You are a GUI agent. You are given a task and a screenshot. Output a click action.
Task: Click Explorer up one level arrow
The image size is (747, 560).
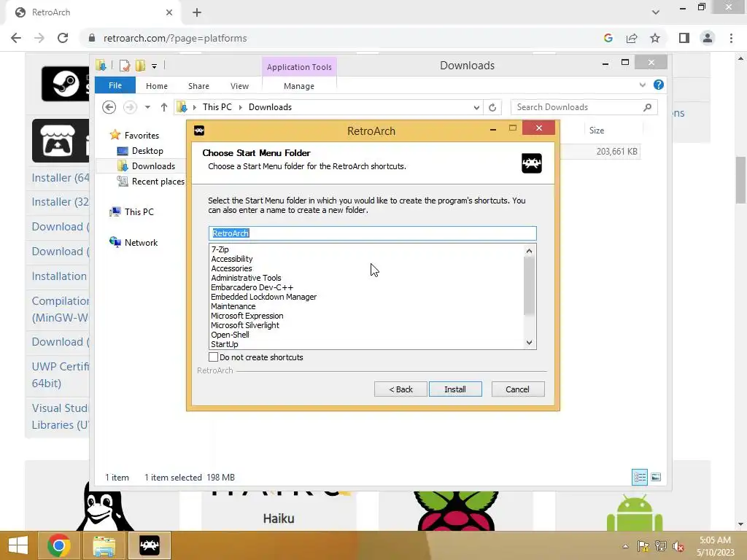pyautogui.click(x=164, y=107)
